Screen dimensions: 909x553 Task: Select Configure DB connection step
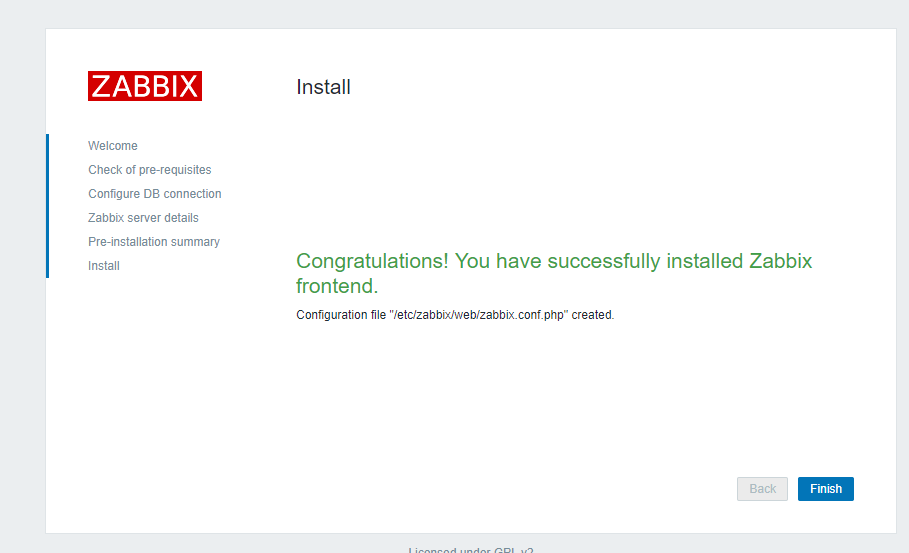155,194
